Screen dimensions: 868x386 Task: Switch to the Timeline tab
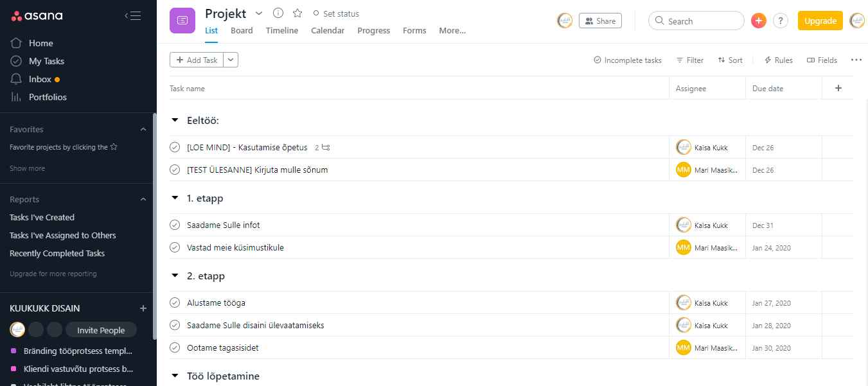coord(281,31)
